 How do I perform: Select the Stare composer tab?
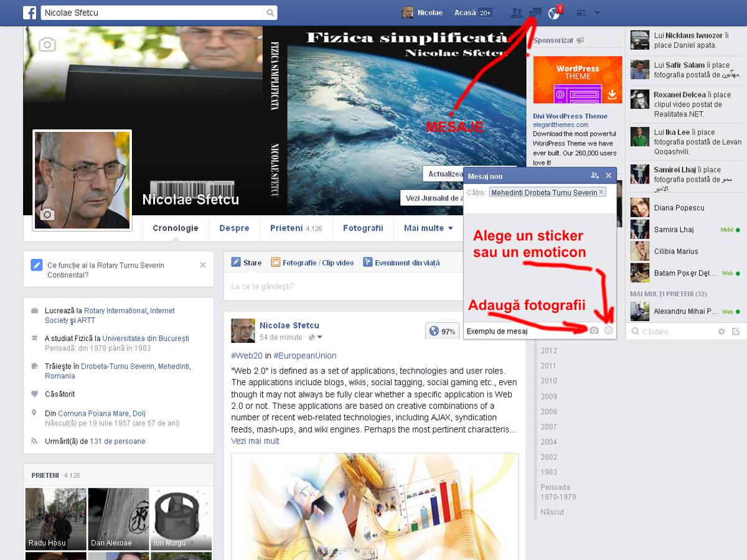[247, 263]
